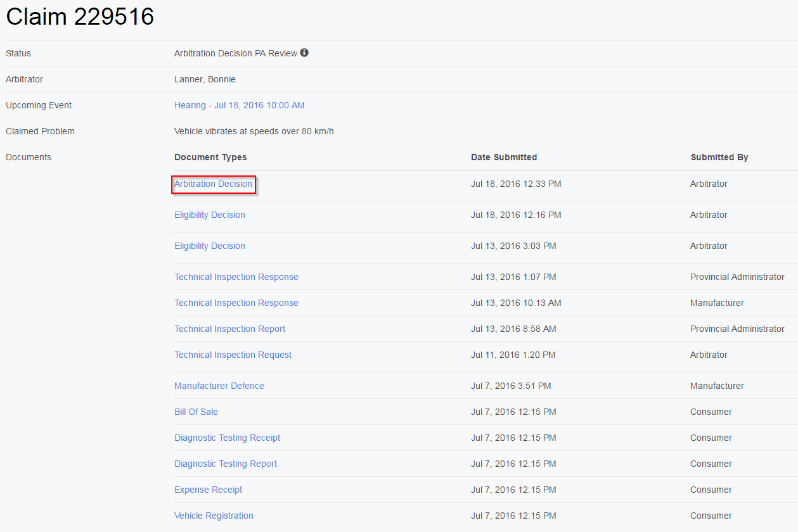Click the Document Types column header
798x532 pixels.
coord(210,157)
